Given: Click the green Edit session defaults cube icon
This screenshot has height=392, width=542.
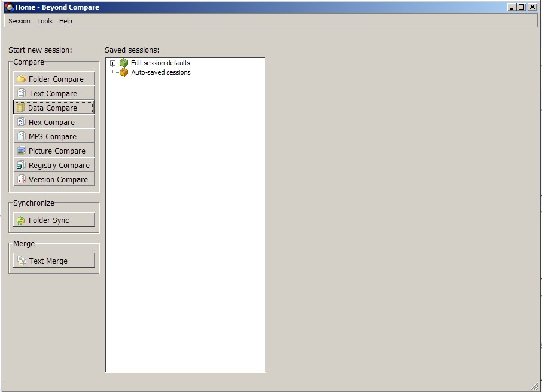Looking at the screenshot, I should click(124, 63).
